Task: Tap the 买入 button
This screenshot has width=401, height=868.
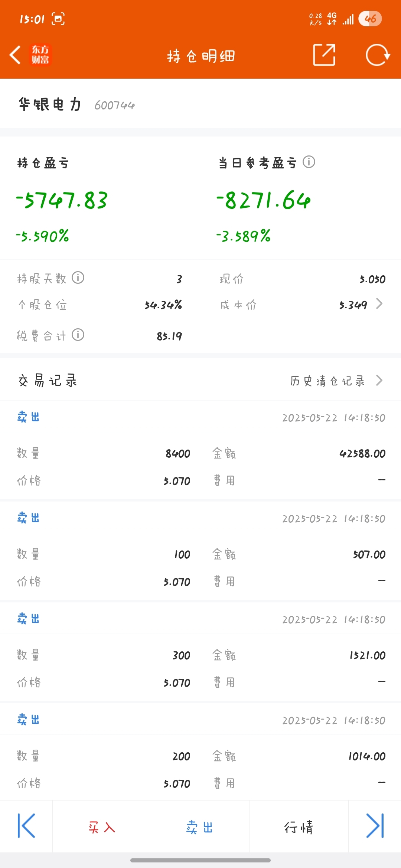Action: pos(102,827)
